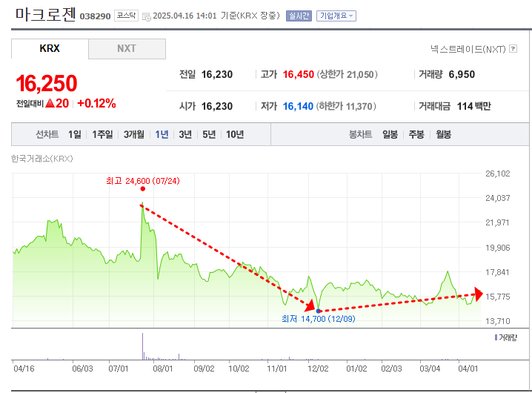
Task: Click the 하한가 11,370 text
Action: click(x=346, y=106)
